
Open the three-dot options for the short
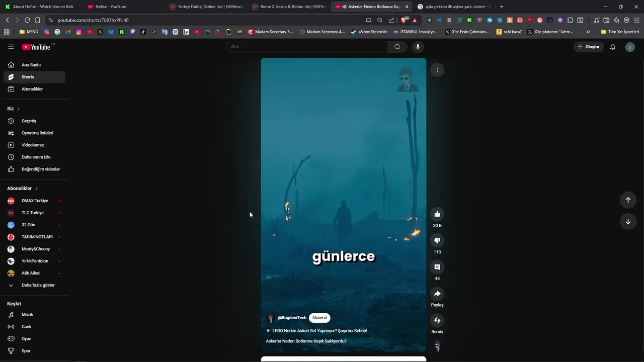(437, 70)
